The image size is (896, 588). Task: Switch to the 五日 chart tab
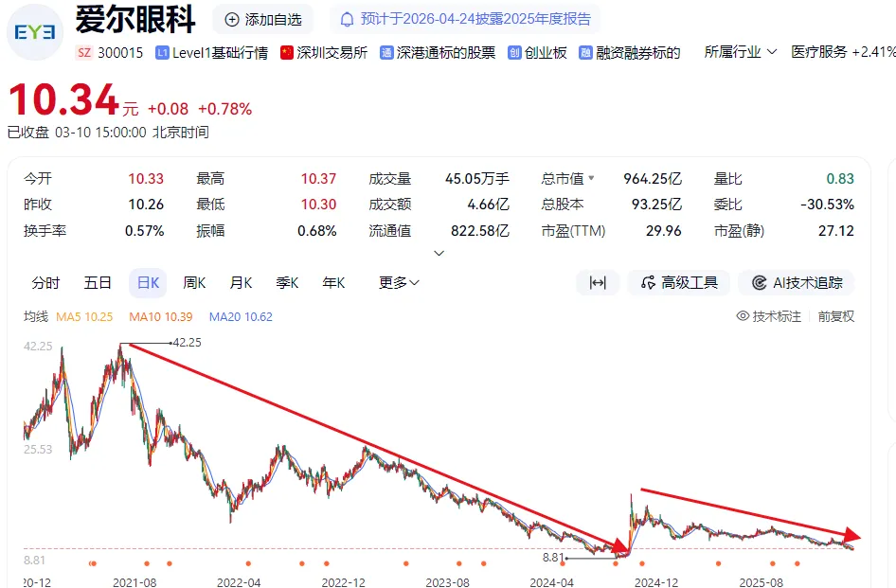coord(98,283)
